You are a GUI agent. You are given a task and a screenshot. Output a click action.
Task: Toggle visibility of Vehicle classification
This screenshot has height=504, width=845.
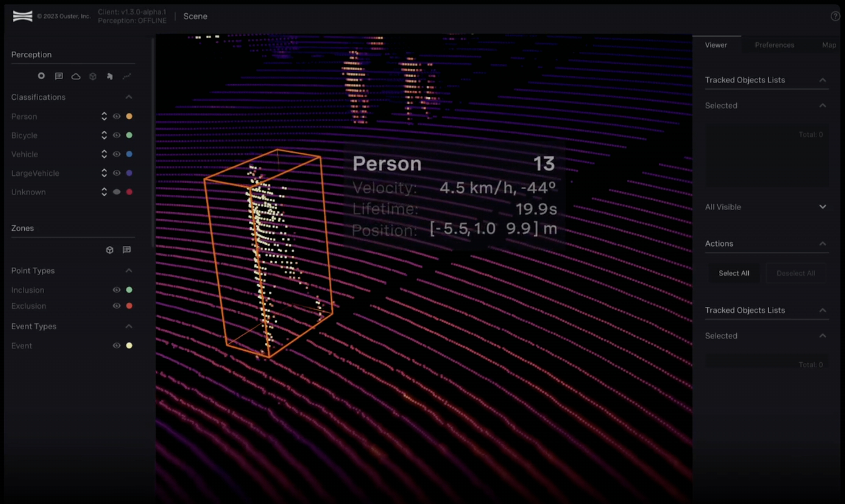116,154
